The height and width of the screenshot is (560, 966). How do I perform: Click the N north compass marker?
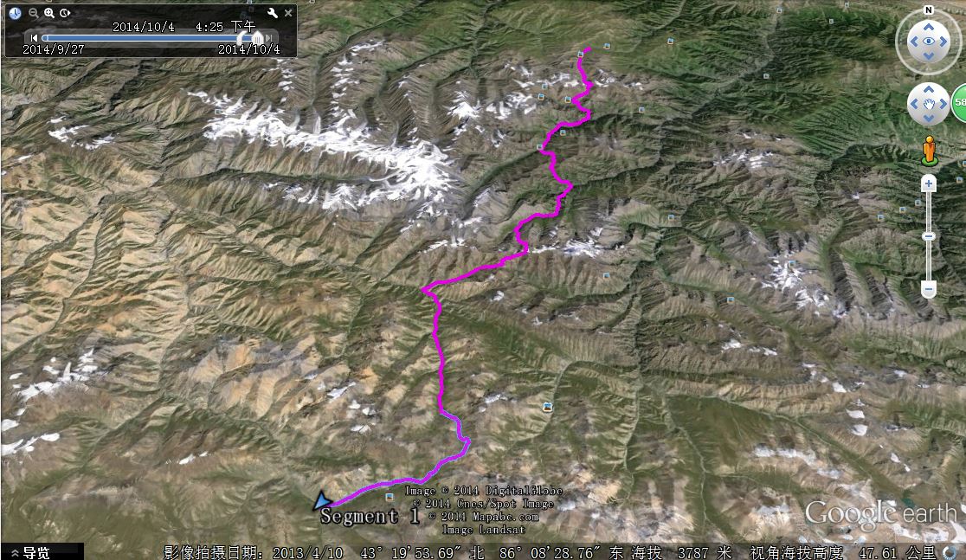point(929,10)
